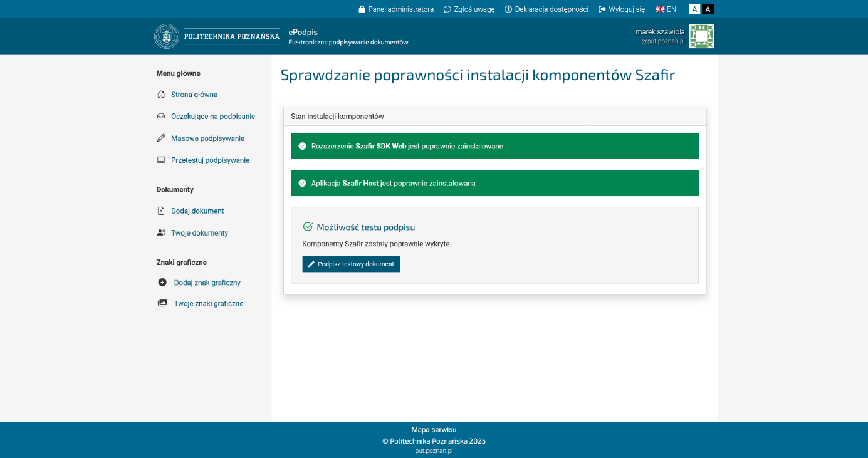This screenshot has width=868, height=458.
Task: Enable high contrast with black A
Action: point(708,9)
